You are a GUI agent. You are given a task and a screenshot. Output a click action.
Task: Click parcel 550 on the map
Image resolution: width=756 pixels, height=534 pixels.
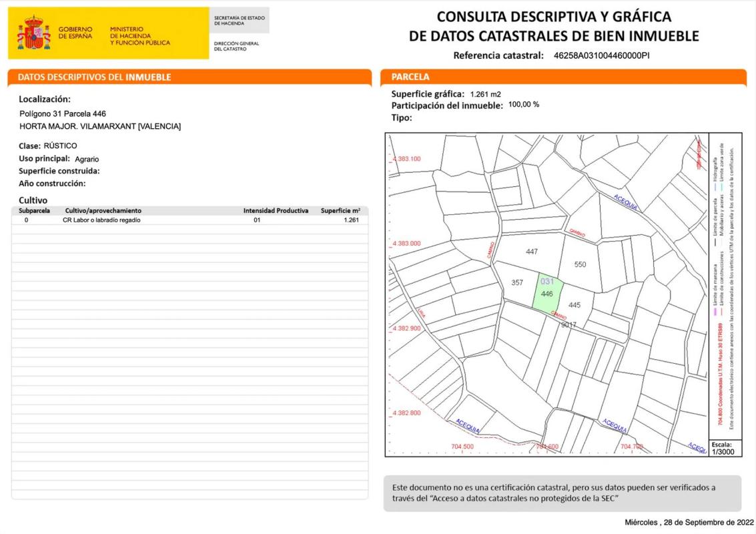[580, 264]
